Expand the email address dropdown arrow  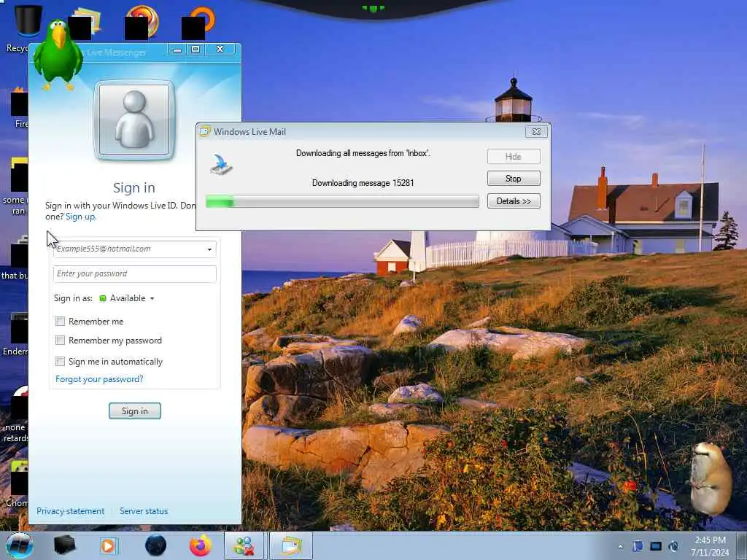tap(209, 249)
